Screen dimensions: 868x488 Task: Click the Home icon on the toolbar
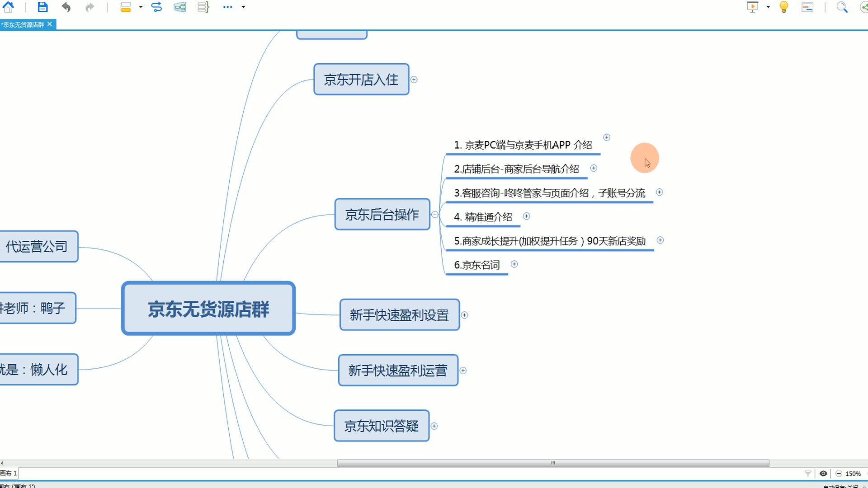8,7
